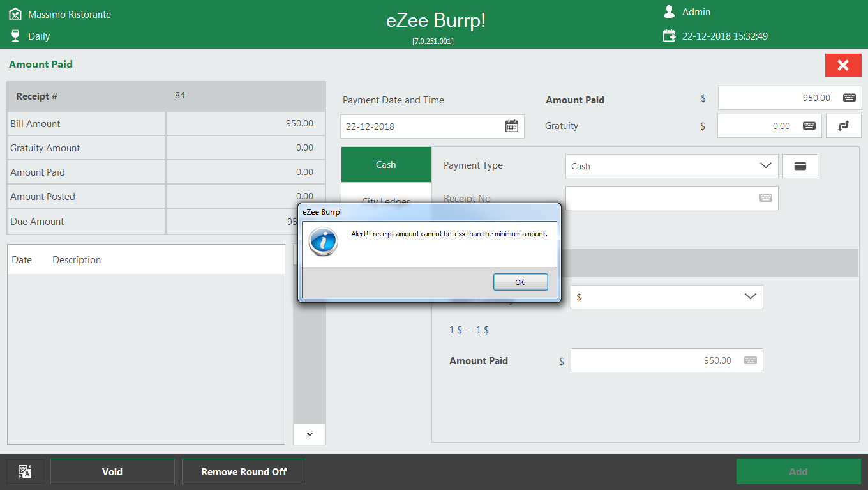Click the Gratuity 0.00 input field

tap(770, 126)
